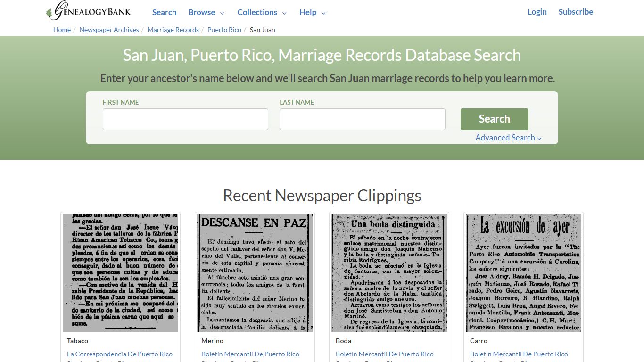The image size is (644, 362).
Task: Select the Recent Newspaper Clippings heading
Action: (x=322, y=196)
